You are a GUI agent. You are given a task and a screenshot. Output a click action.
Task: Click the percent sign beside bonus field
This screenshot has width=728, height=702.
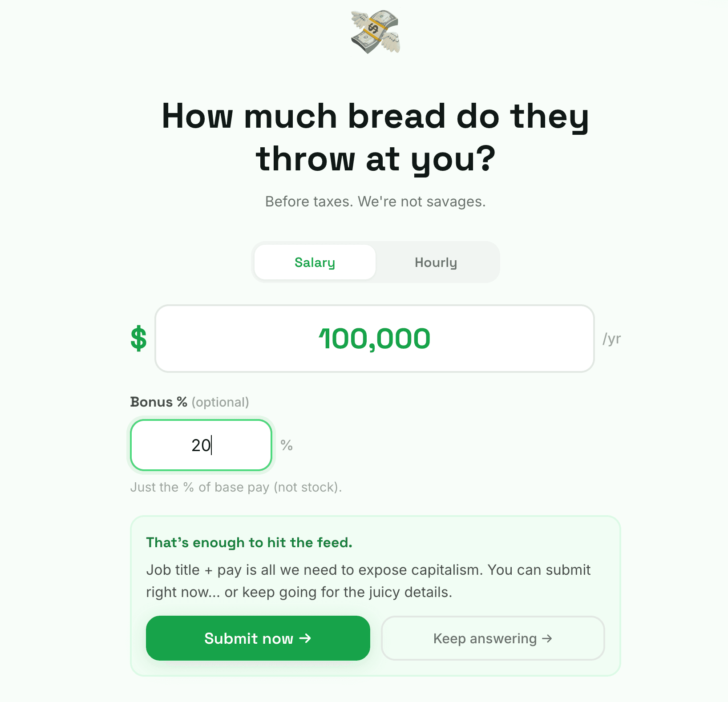[x=287, y=445]
